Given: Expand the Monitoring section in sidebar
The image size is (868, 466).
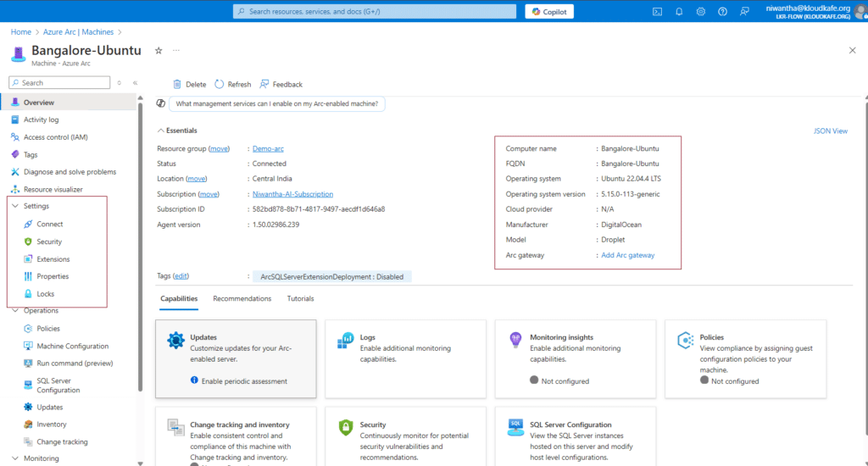Looking at the screenshot, I should coord(15,458).
